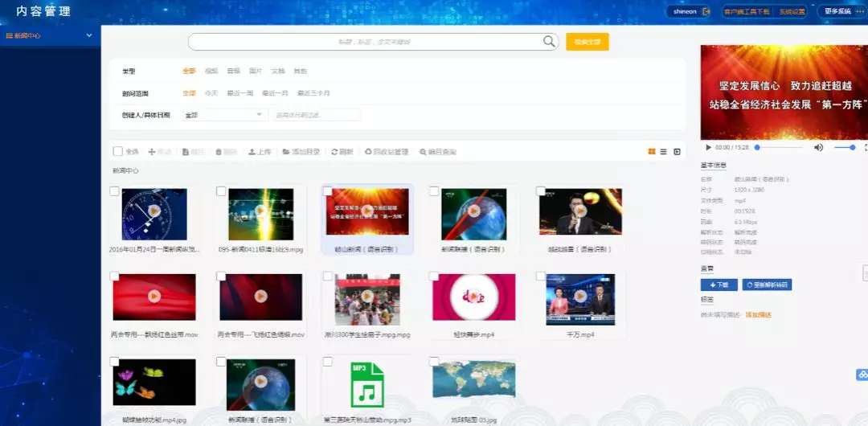Click the document-icon toolbar button
868x426 pixels.
194,152
